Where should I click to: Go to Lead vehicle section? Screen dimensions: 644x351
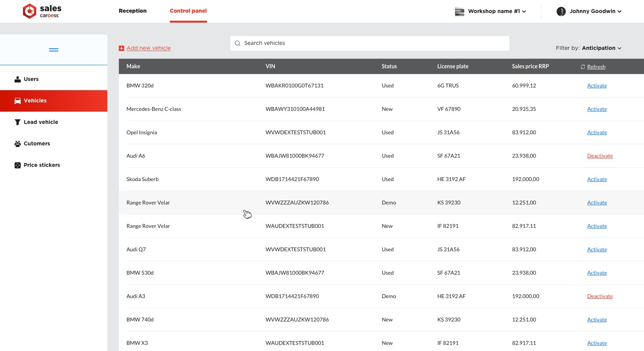[53, 122]
